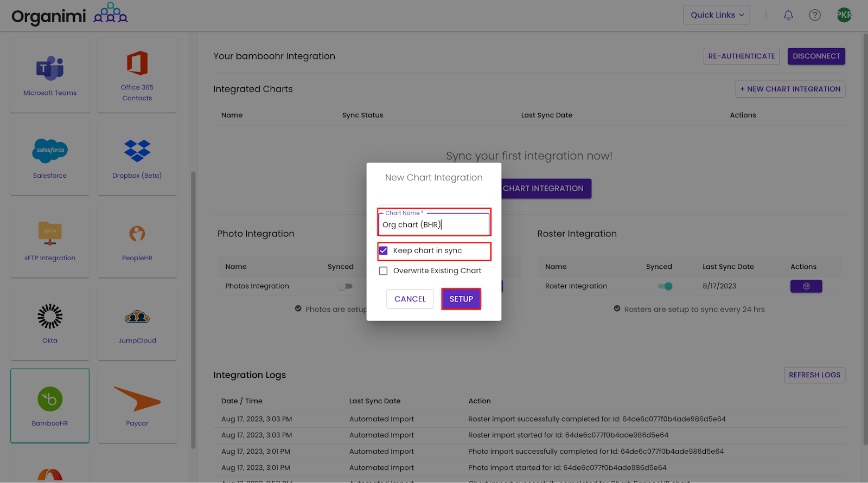Check the Keep chart in sync checkbox

384,250
